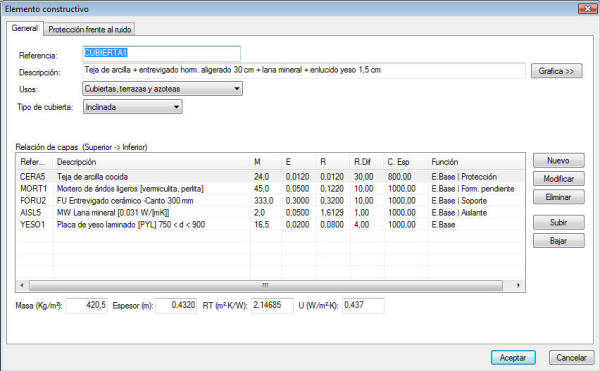The image size is (600, 371).
Task: Click the 800,00 specific heat value
Action: (399, 177)
